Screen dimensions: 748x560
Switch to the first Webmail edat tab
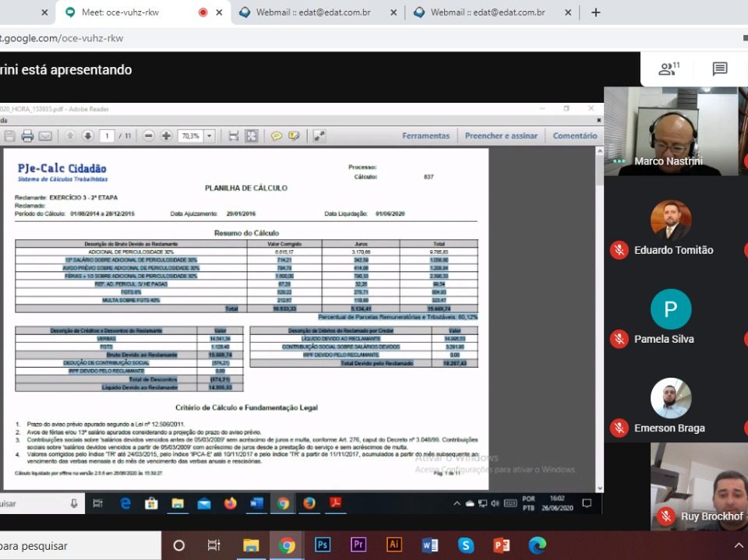point(313,12)
